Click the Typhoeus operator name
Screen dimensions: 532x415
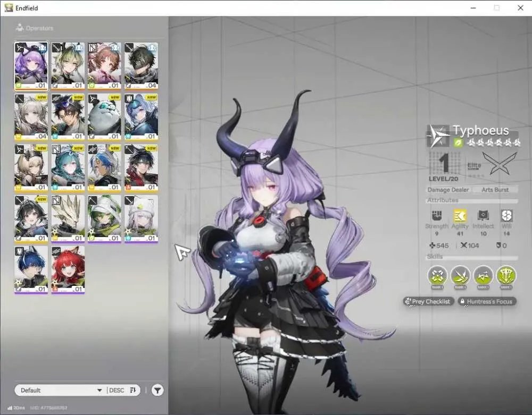[x=481, y=130]
